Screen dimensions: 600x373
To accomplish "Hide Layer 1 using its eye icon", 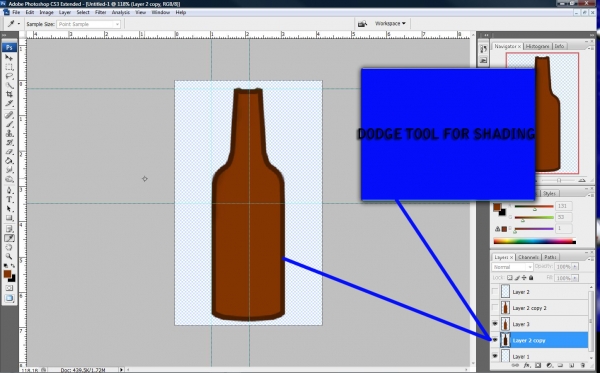I will pyautogui.click(x=495, y=356).
